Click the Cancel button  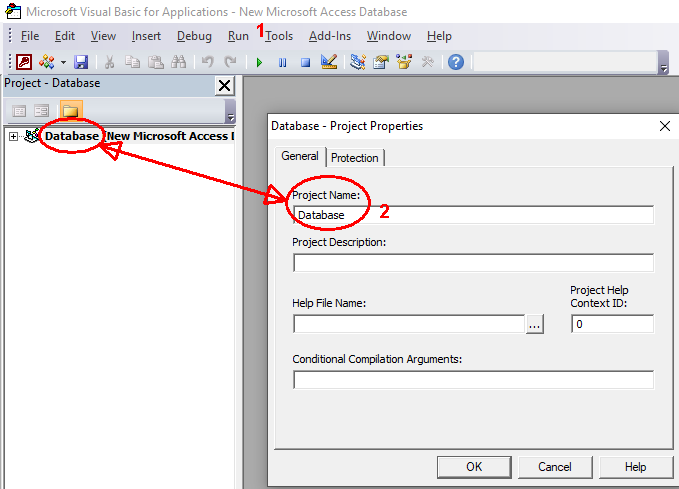click(x=555, y=467)
